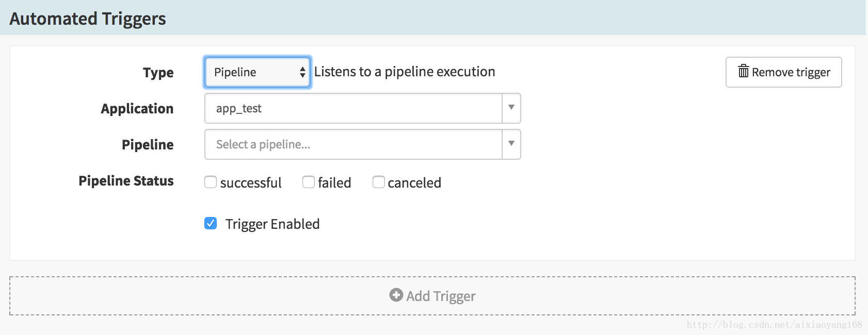Tick the canceled status checkbox

(379, 182)
